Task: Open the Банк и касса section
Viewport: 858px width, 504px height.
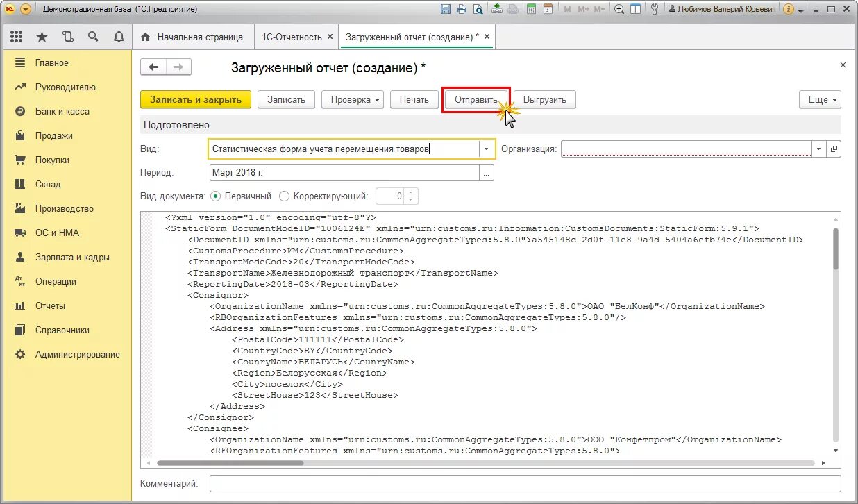Action: (66, 111)
